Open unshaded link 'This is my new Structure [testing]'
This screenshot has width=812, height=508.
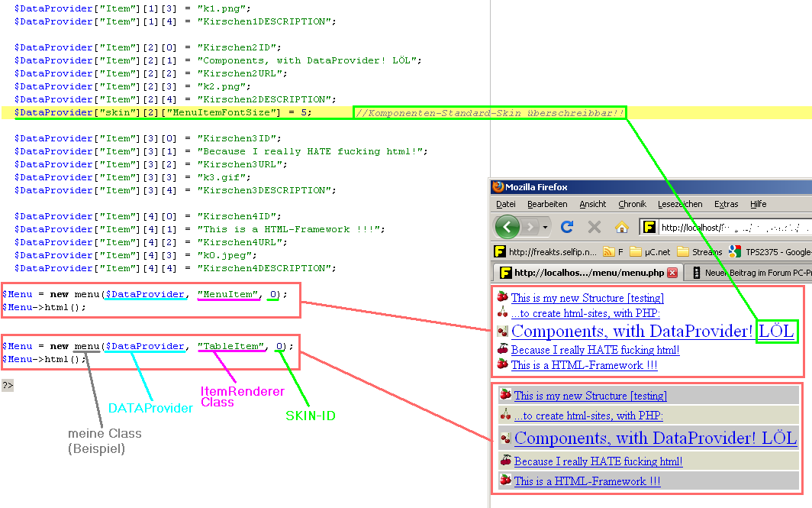click(x=588, y=298)
